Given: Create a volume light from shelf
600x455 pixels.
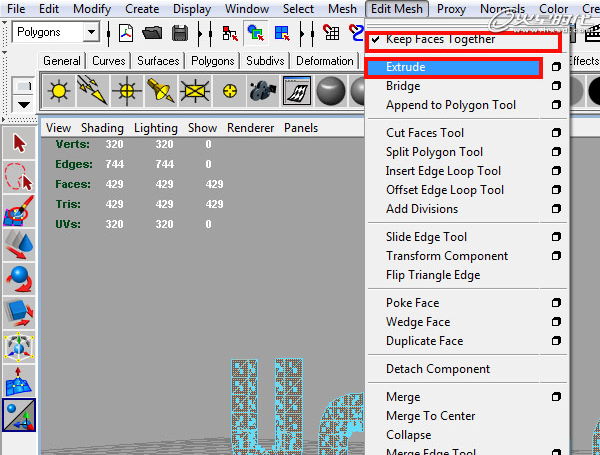Looking at the screenshot, I should (229, 91).
